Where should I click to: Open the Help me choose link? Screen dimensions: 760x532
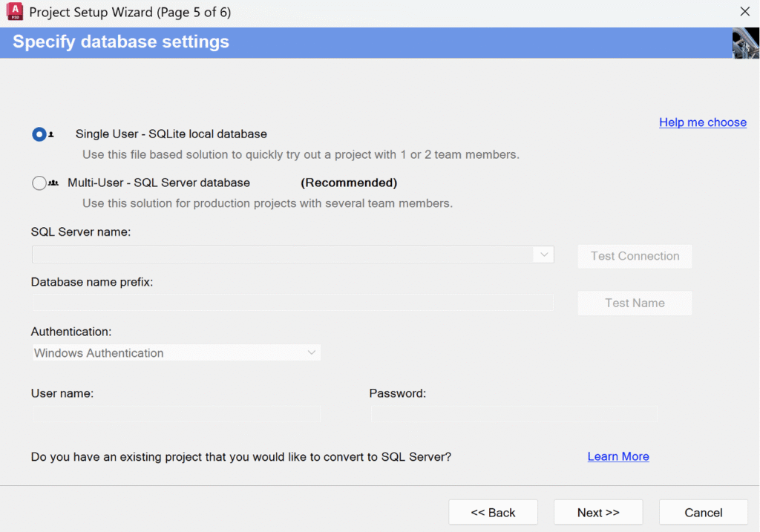click(x=702, y=122)
